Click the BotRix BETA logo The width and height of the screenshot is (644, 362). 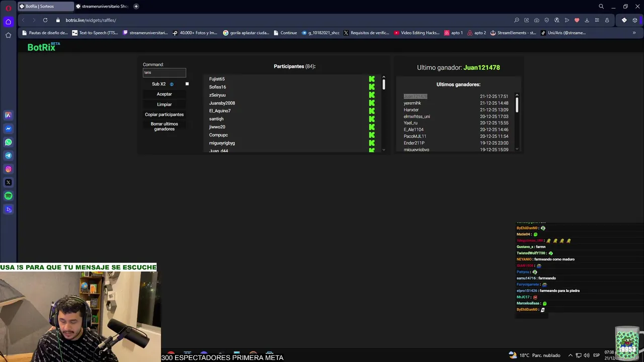click(43, 47)
